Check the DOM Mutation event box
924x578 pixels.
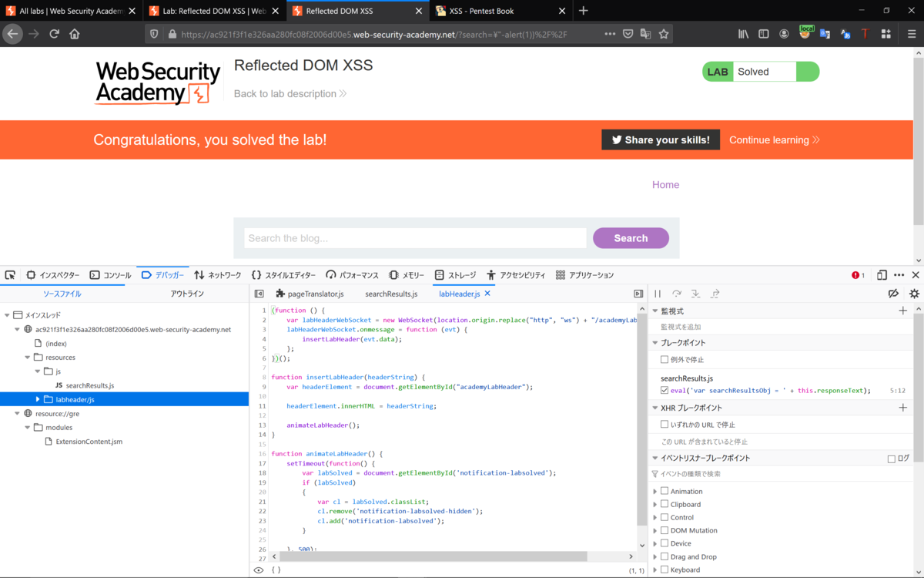pyautogui.click(x=665, y=530)
